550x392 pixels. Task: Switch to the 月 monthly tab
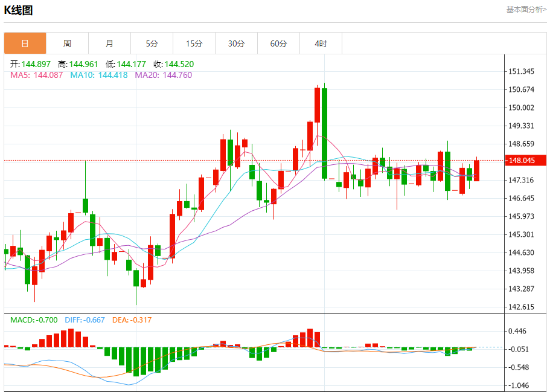109,43
